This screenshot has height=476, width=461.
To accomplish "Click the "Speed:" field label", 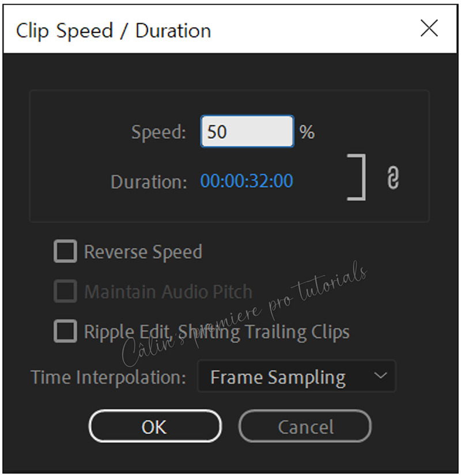I will point(158,133).
